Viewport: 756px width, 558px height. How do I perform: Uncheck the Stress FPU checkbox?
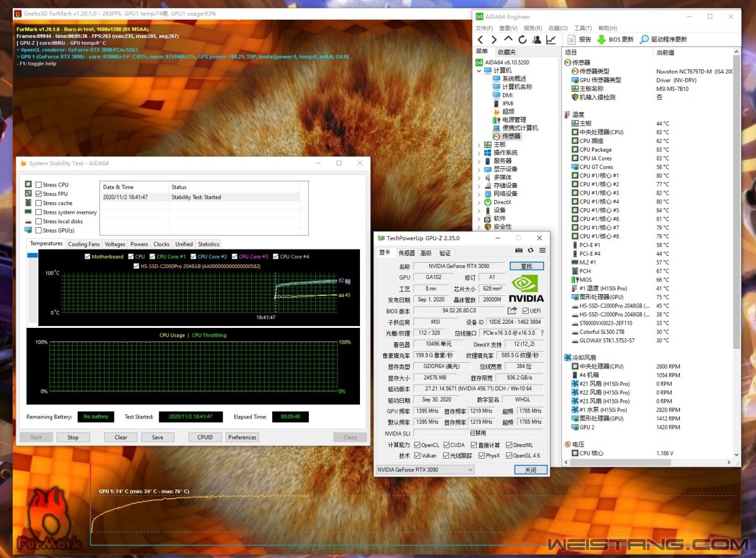coord(39,194)
